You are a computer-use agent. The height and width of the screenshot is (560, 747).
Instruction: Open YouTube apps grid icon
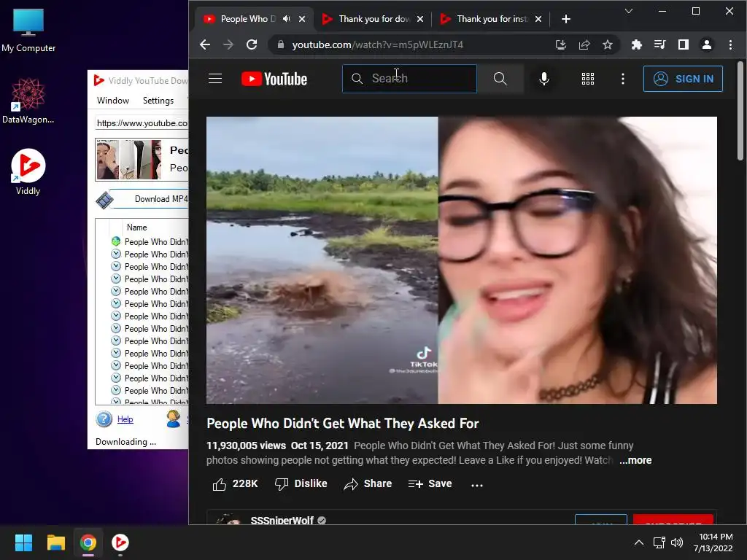(588, 79)
